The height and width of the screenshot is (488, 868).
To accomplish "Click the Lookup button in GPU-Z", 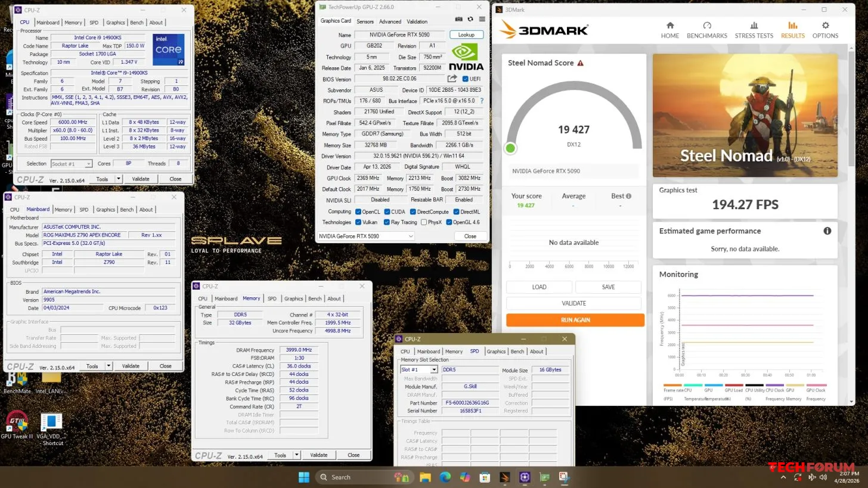I will click(x=466, y=35).
